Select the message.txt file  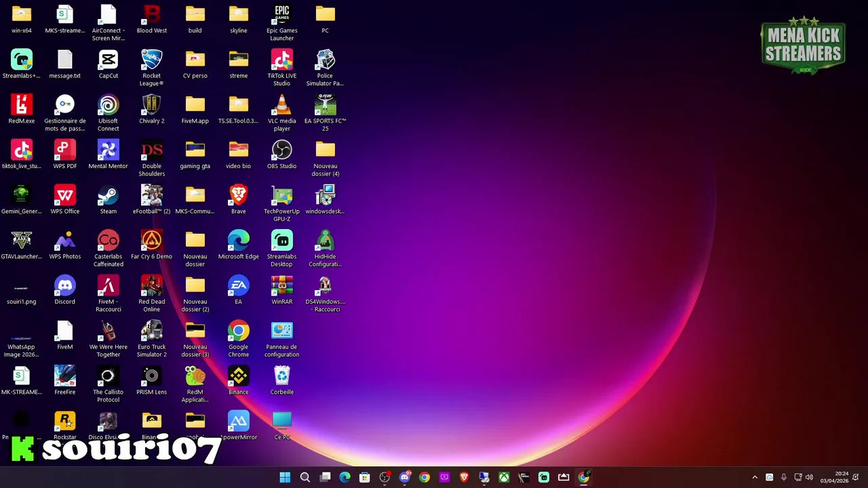tap(65, 64)
